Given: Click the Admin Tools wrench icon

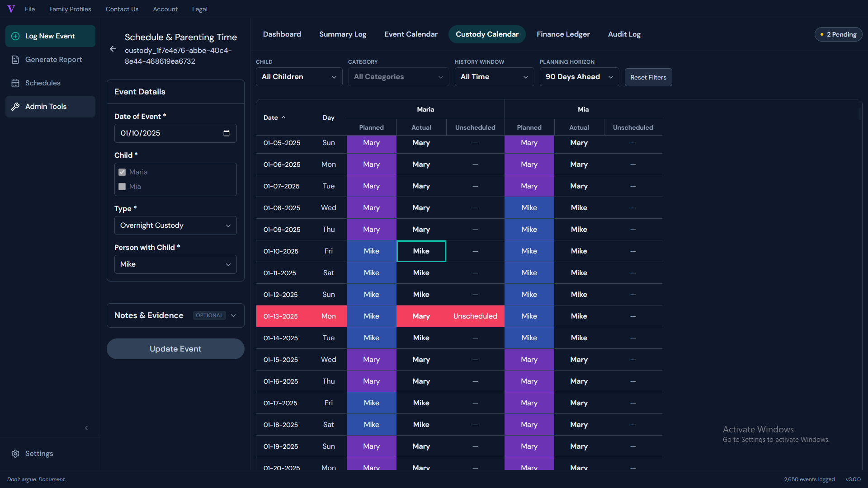Looking at the screenshot, I should coord(15,107).
